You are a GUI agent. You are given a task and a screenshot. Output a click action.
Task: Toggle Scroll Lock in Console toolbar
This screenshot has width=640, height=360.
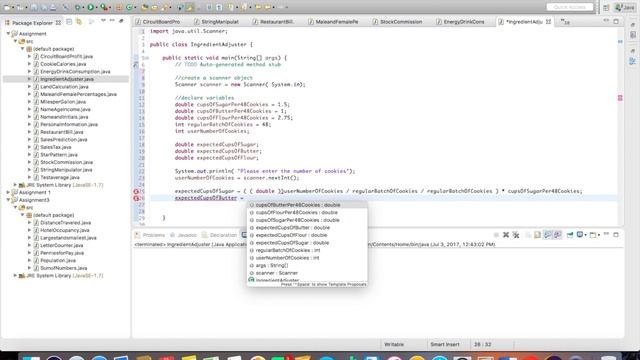(x=537, y=235)
